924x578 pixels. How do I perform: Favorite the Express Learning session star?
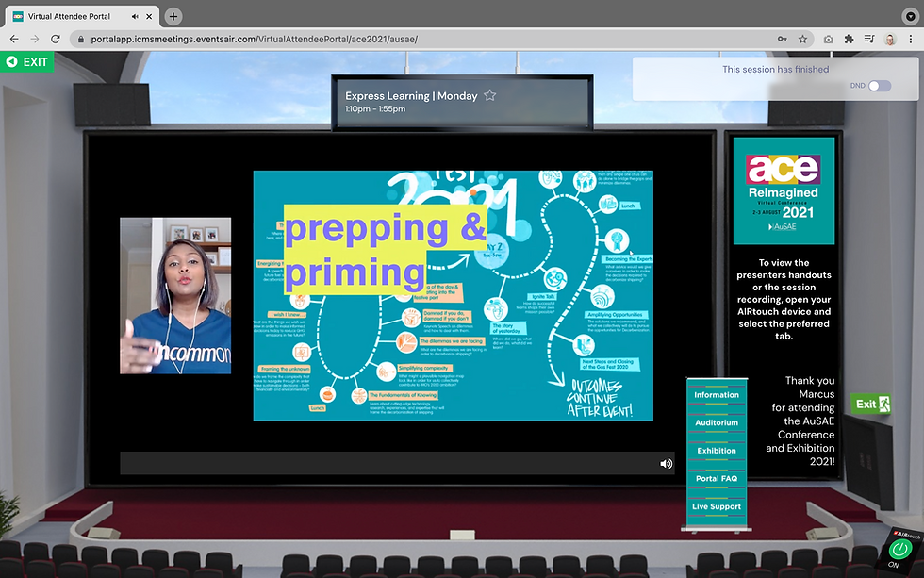[489, 95]
